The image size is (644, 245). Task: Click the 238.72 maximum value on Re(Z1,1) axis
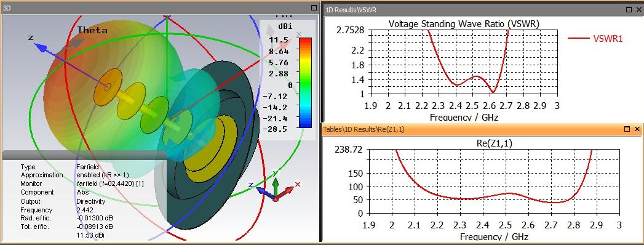click(x=349, y=149)
